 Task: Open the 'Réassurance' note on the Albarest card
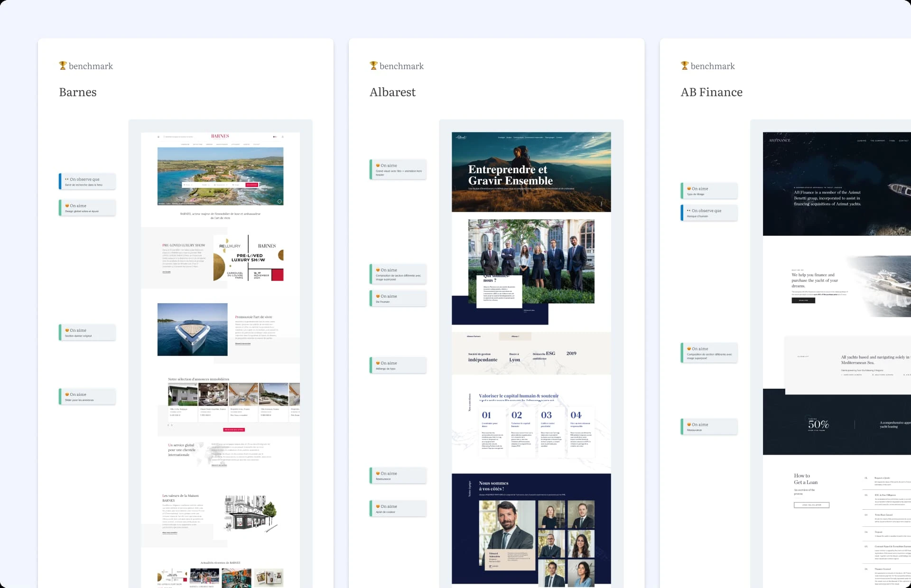coord(398,476)
